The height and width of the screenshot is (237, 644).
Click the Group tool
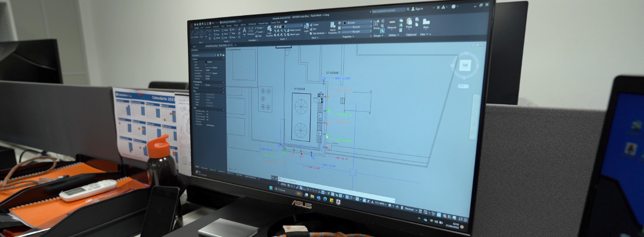click(376, 24)
